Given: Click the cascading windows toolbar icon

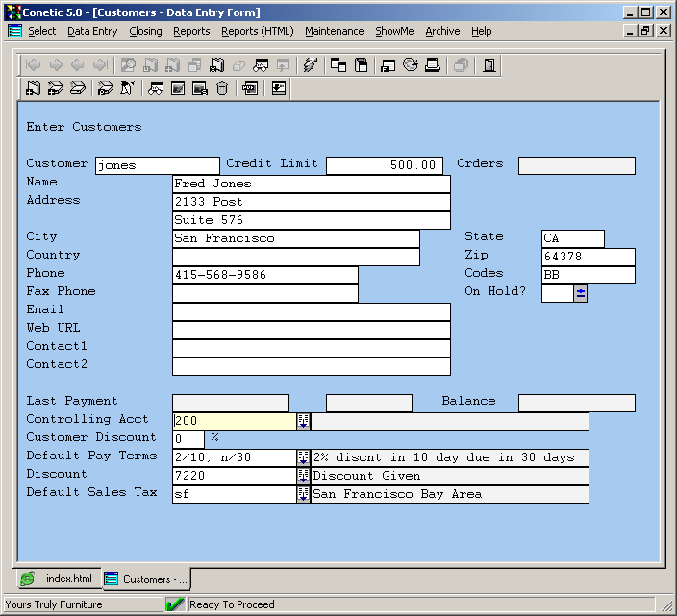Looking at the screenshot, I should click(x=338, y=65).
